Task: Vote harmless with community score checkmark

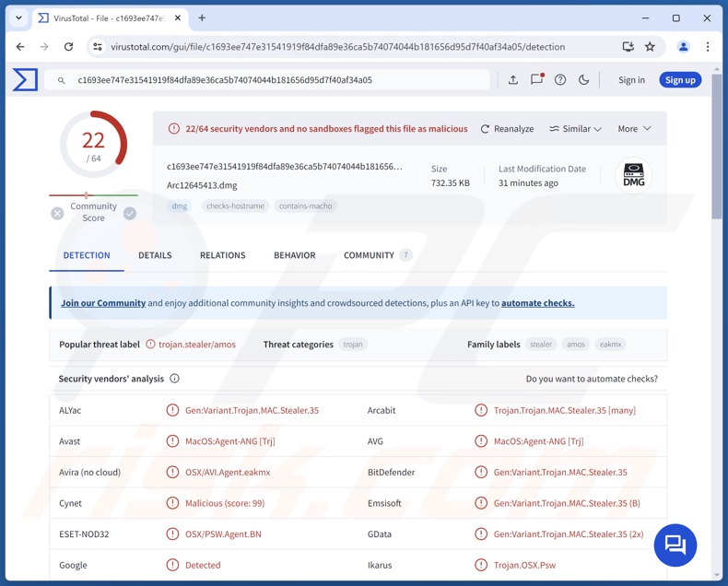Action: [x=130, y=213]
